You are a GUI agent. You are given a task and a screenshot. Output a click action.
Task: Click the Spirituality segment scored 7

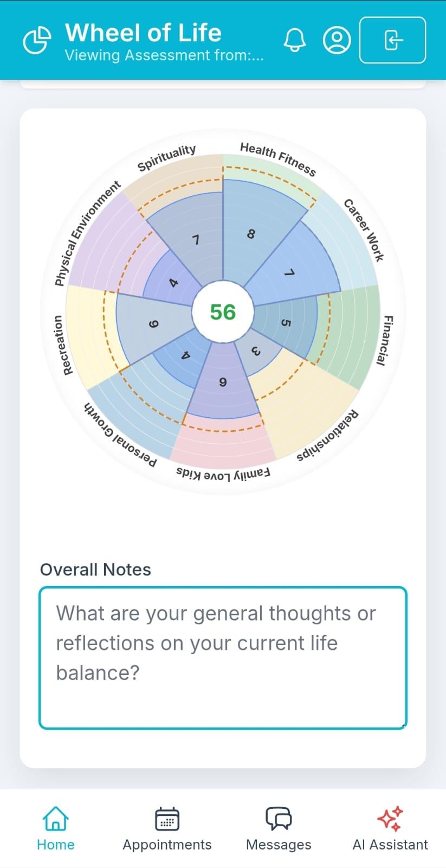click(x=196, y=239)
